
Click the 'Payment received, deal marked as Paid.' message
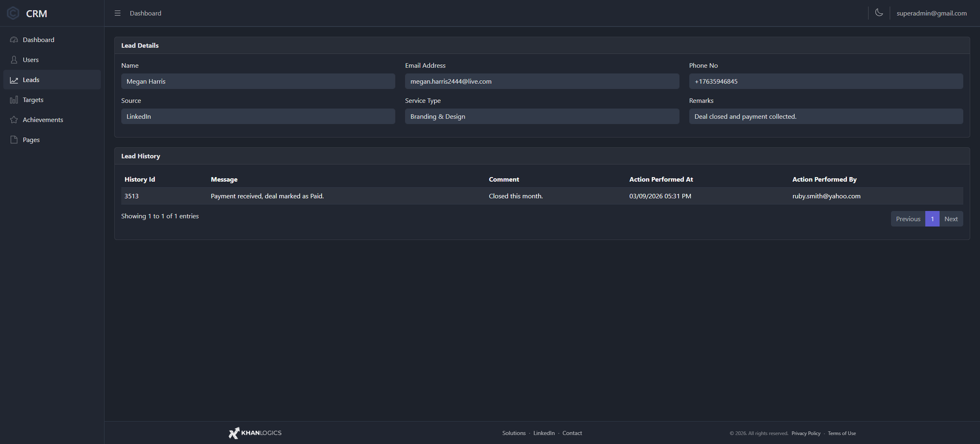[267, 196]
